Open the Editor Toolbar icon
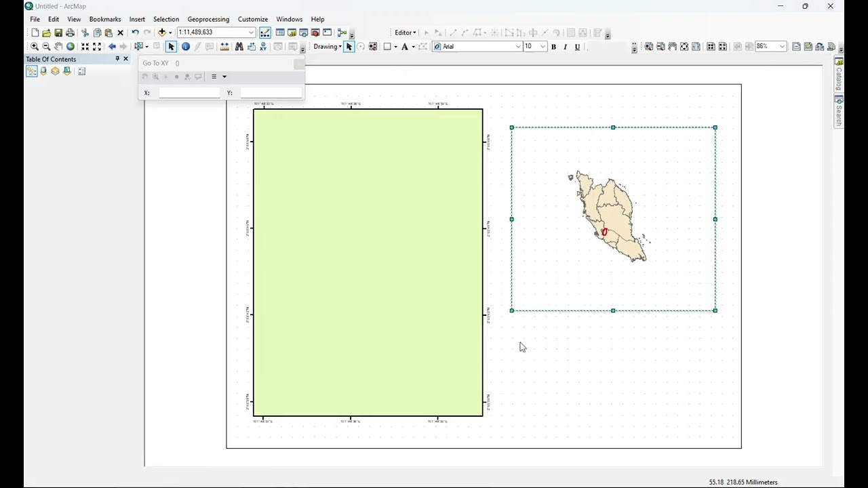The height and width of the screenshot is (488, 868). click(x=265, y=33)
